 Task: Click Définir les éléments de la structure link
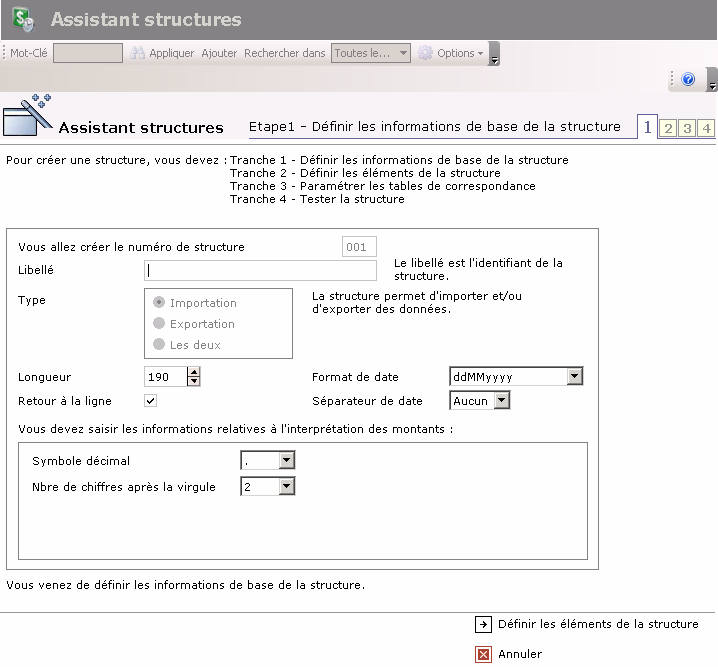pyautogui.click(x=598, y=624)
